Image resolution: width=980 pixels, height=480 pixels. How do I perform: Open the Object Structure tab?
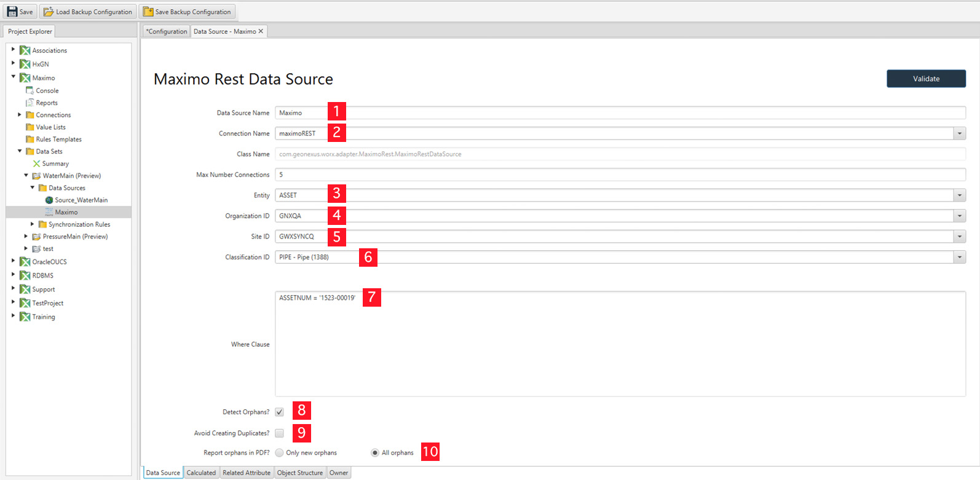point(299,473)
